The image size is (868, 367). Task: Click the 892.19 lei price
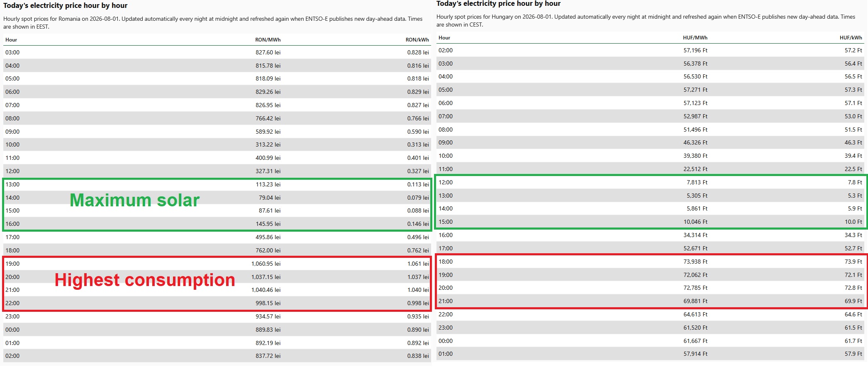268,343
